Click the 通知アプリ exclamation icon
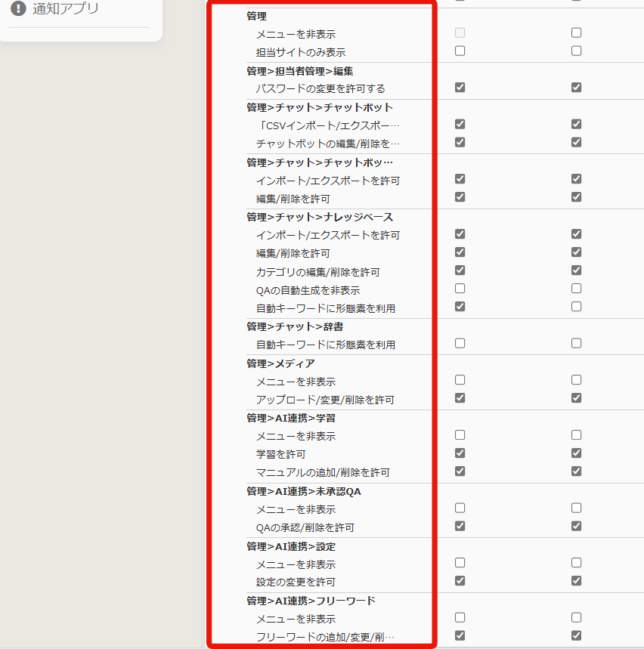Viewport: 644px width, 649px height. tap(18, 9)
